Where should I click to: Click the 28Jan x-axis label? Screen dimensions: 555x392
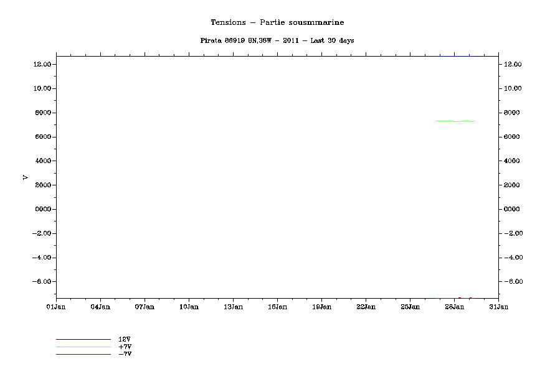(x=454, y=307)
